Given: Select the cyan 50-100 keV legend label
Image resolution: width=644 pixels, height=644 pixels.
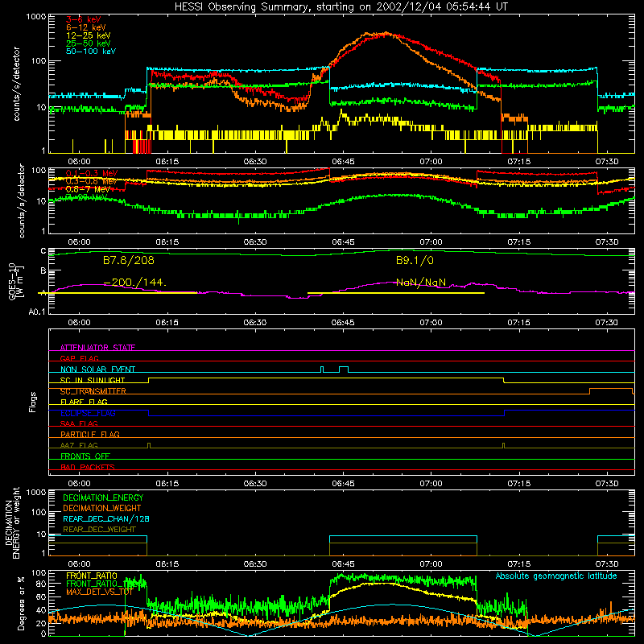Looking at the screenshot, I should click(x=91, y=52).
